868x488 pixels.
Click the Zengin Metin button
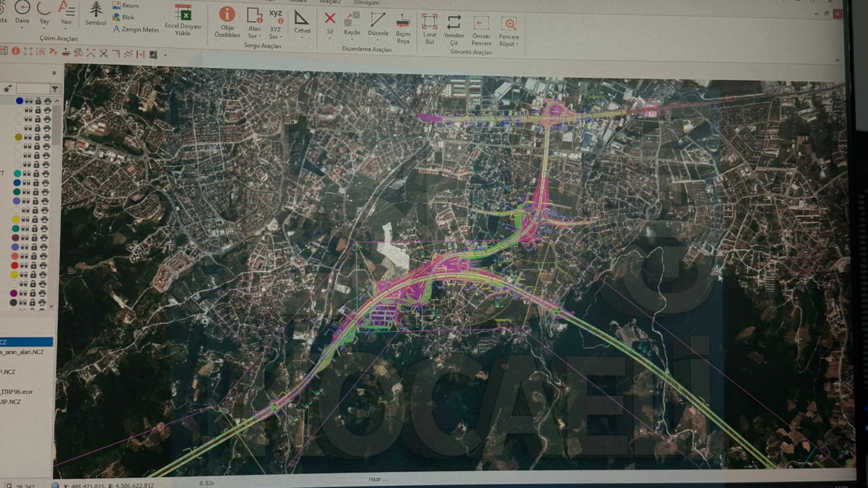136,29
